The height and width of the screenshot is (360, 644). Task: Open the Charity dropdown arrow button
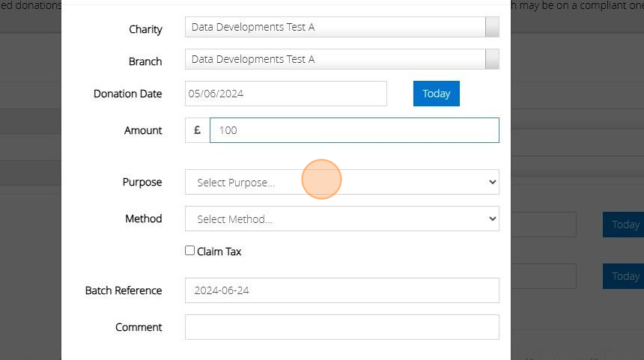492,27
